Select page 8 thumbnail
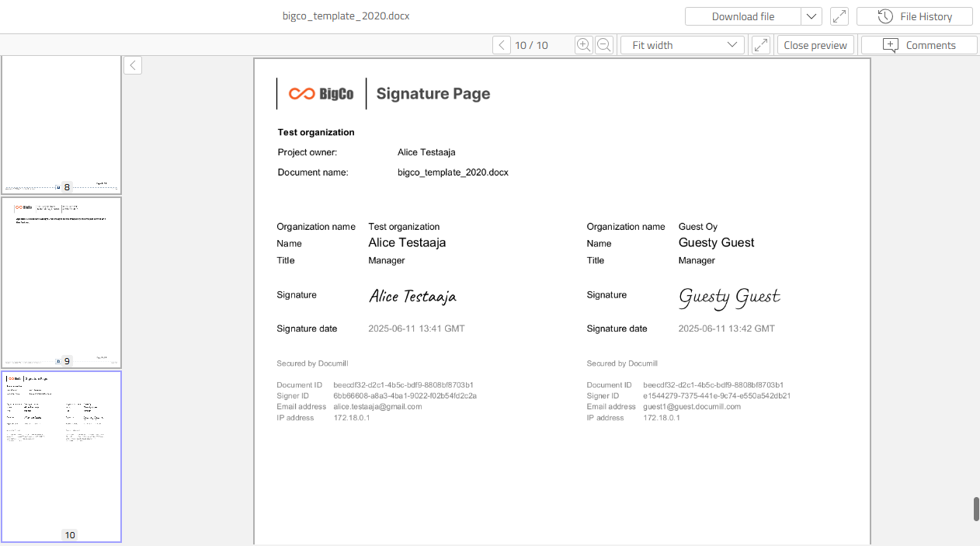This screenshot has height=546, width=980. (61, 124)
